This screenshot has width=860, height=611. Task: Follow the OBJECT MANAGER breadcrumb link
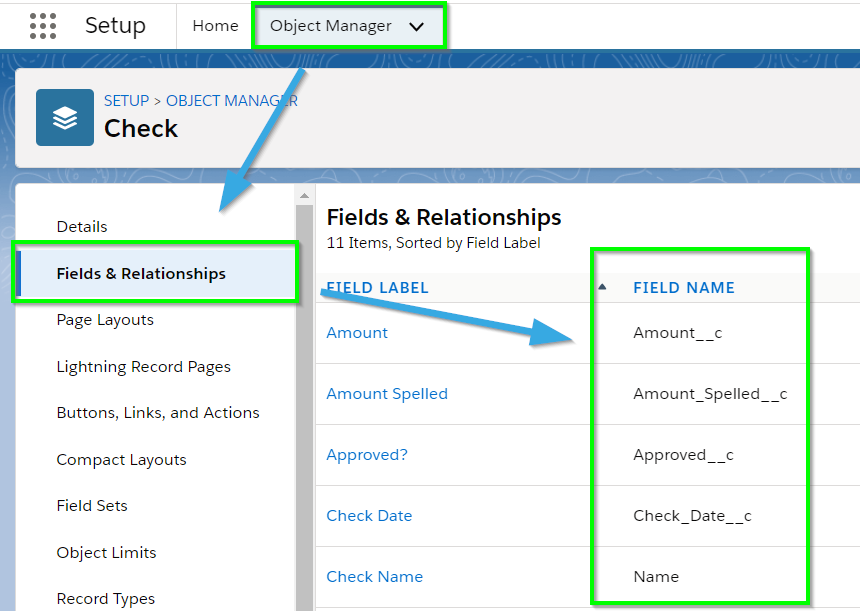pos(231,101)
